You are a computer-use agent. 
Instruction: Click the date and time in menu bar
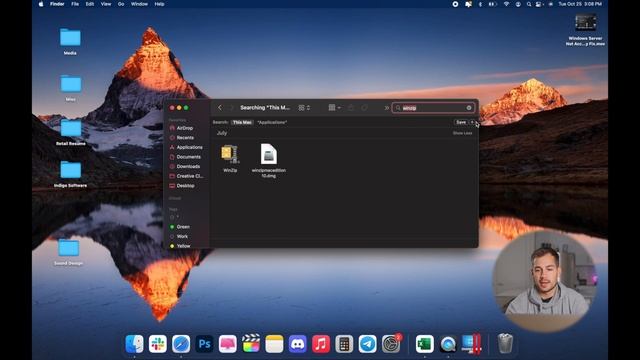(x=580, y=4)
